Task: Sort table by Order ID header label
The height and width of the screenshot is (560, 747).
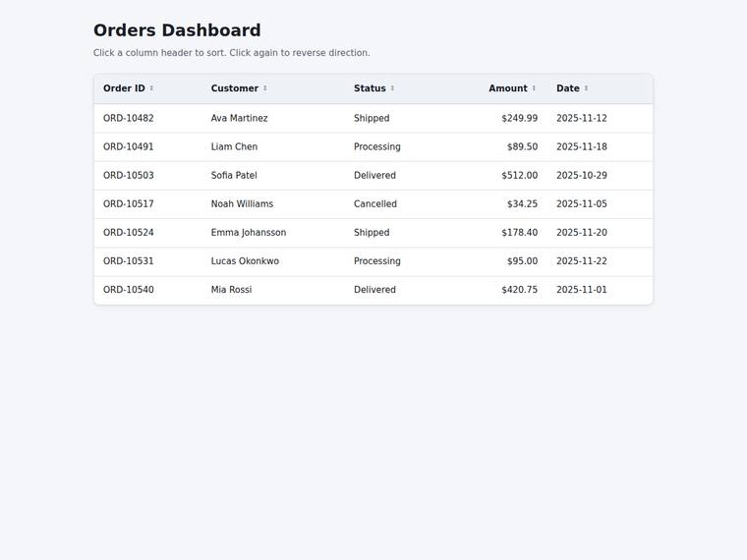Action: coord(124,88)
